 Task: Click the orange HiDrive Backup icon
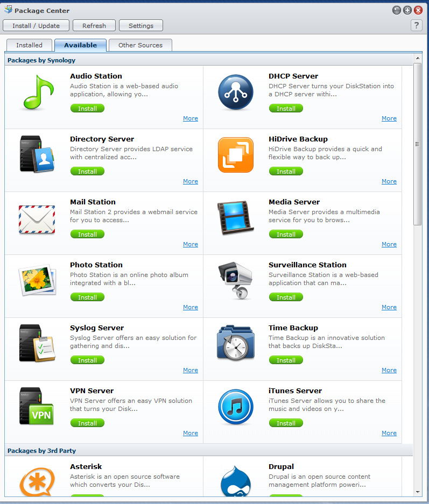coord(236,155)
